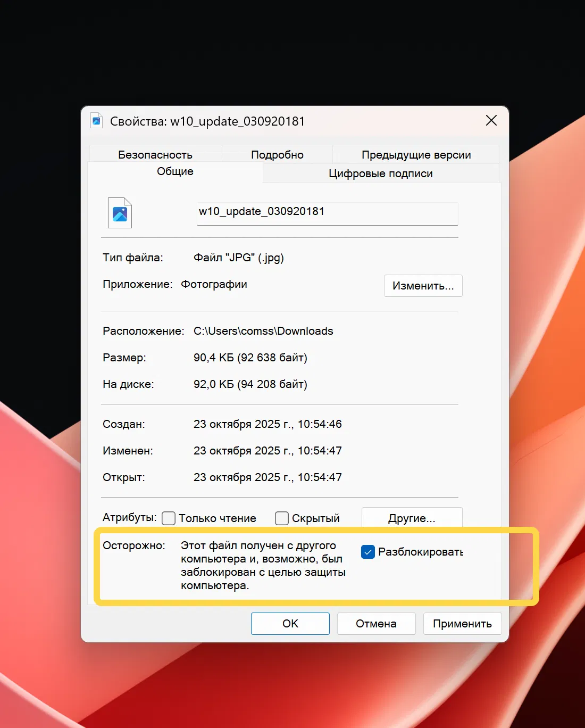
Task: Click the Изменить... button
Action: 423,286
